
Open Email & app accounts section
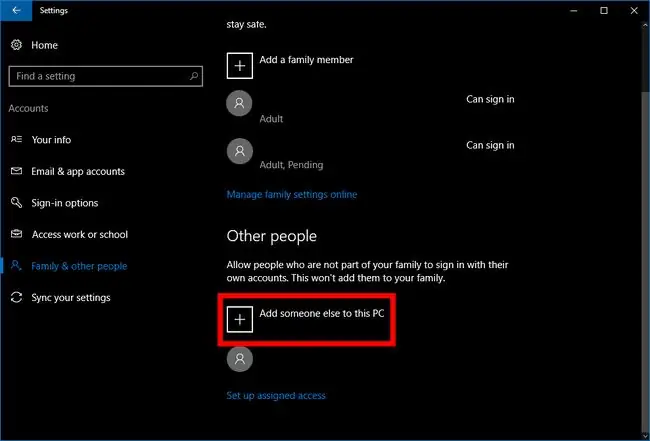coord(78,172)
